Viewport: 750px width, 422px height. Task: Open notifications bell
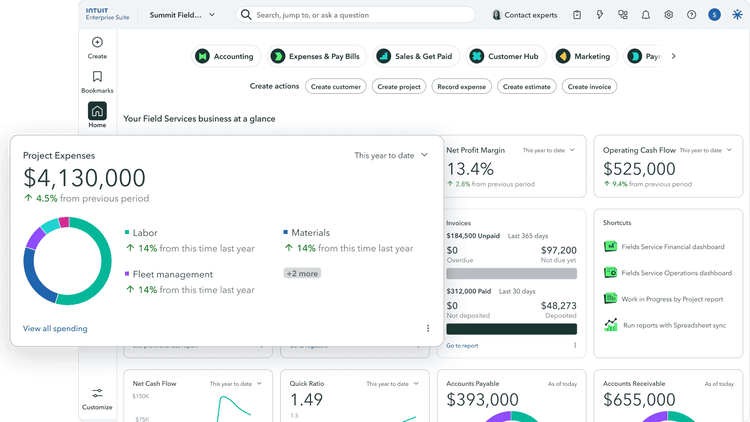(x=646, y=15)
